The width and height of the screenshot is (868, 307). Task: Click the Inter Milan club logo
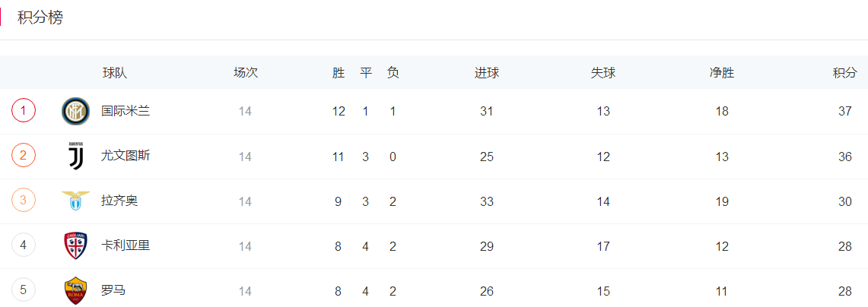click(x=75, y=111)
